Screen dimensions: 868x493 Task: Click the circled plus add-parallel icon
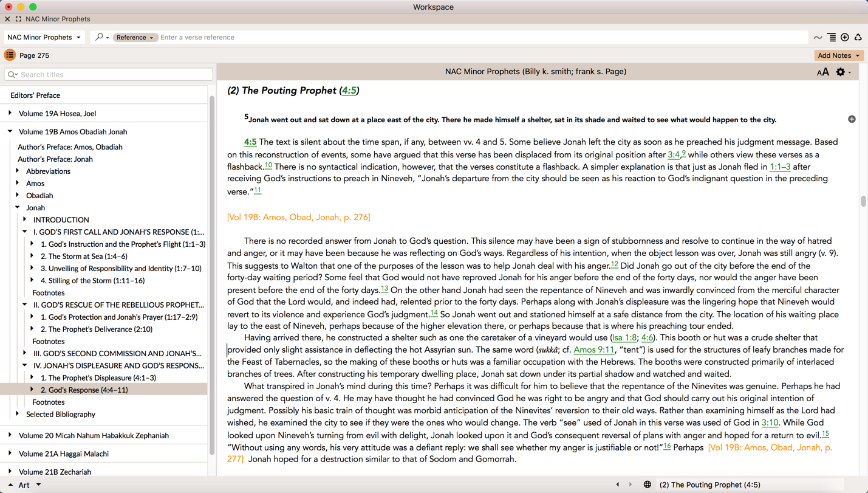(844, 38)
